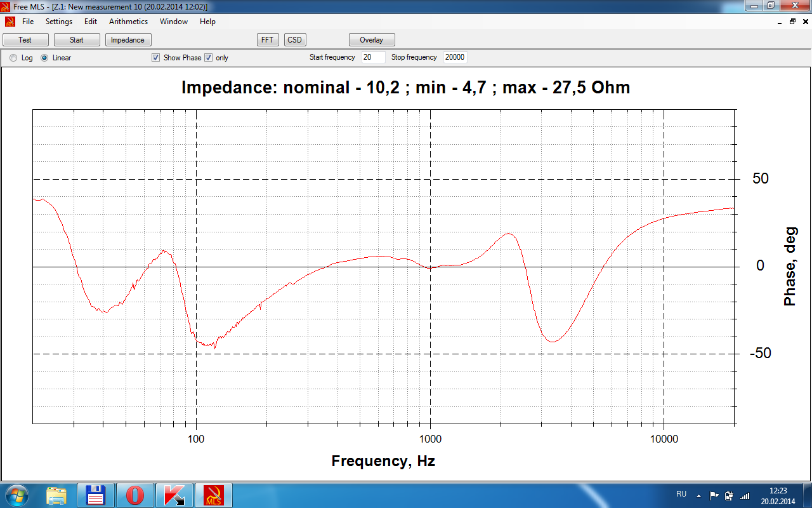Screen dimensions: 812x508
Task: Open Windows Explorer from the taskbar
Action: pyautogui.click(x=56, y=495)
